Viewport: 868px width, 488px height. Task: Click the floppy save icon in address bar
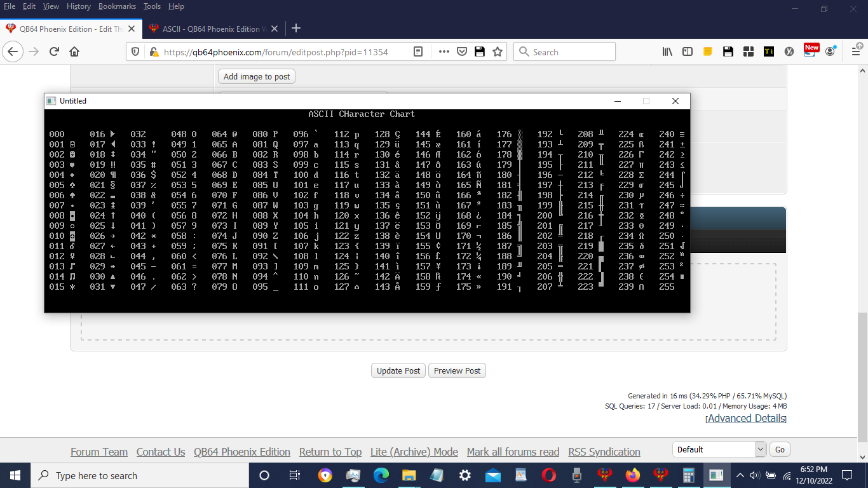click(480, 51)
